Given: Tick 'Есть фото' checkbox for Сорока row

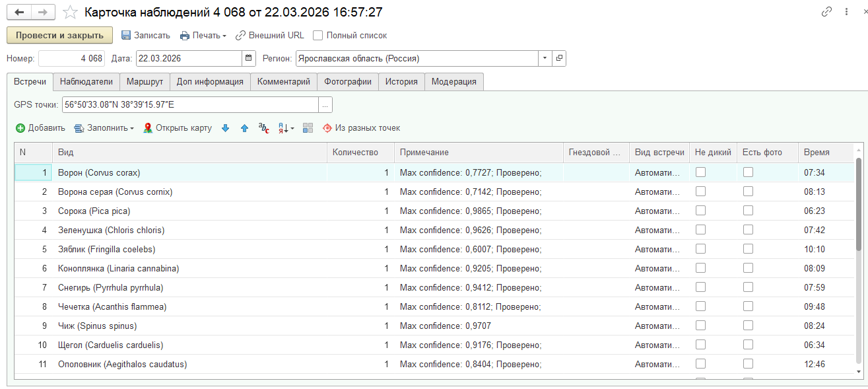Looking at the screenshot, I should pyautogui.click(x=748, y=211).
